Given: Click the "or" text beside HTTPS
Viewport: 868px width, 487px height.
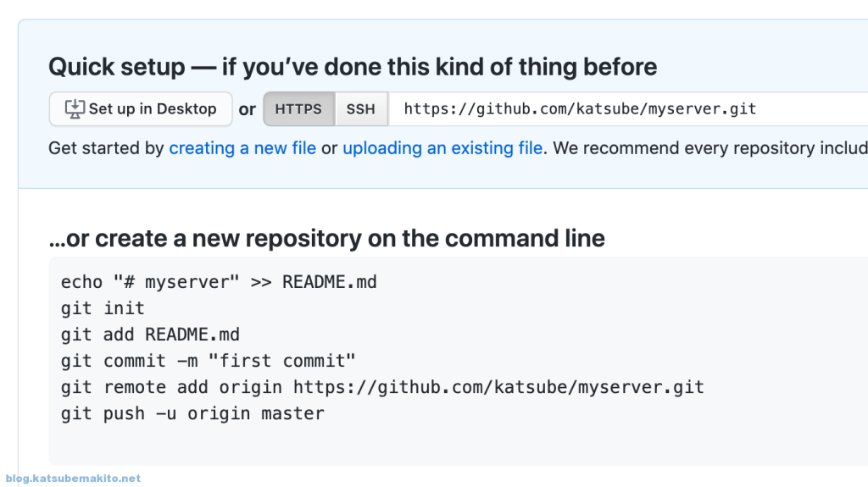Looking at the screenshot, I should (247, 109).
